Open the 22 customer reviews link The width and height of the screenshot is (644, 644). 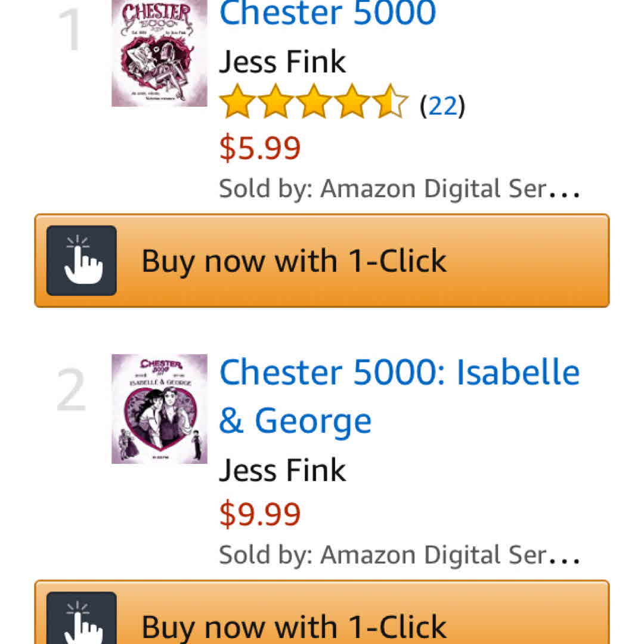pos(442,106)
